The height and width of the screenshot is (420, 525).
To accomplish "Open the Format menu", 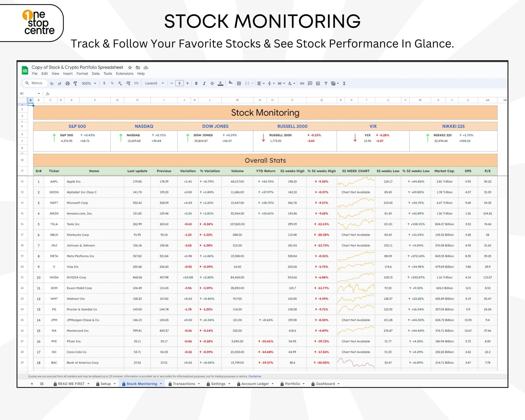I will 83,74.
